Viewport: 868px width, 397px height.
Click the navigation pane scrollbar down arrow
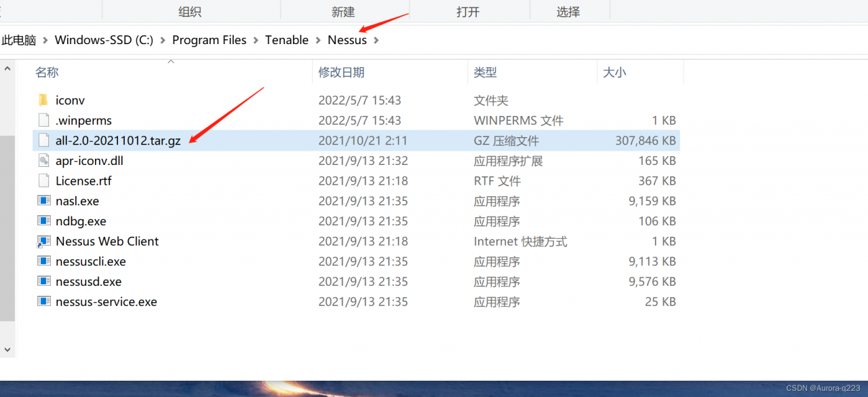tap(7, 350)
